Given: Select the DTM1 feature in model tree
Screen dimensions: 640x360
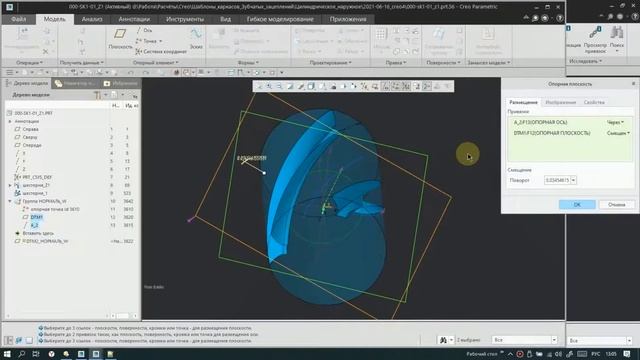Looking at the screenshot, I should (x=36, y=217).
